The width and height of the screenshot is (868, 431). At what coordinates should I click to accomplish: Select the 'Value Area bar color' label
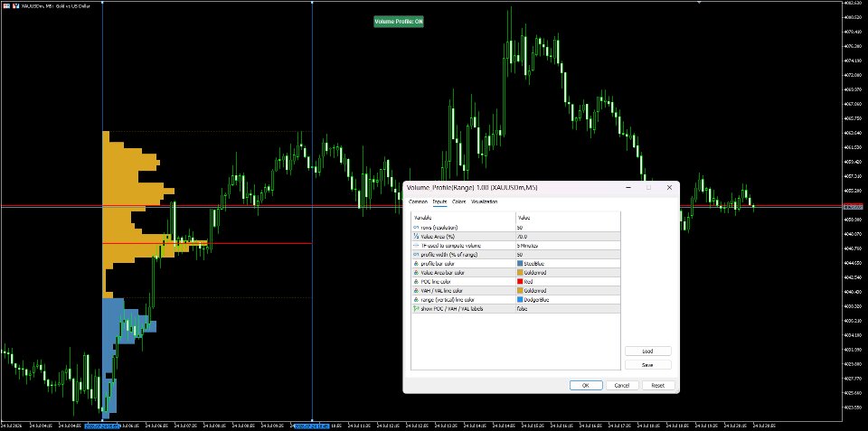click(x=443, y=272)
